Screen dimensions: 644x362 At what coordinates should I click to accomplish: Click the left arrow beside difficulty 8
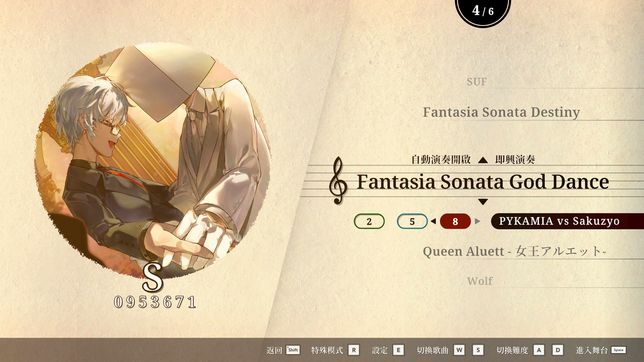click(434, 221)
